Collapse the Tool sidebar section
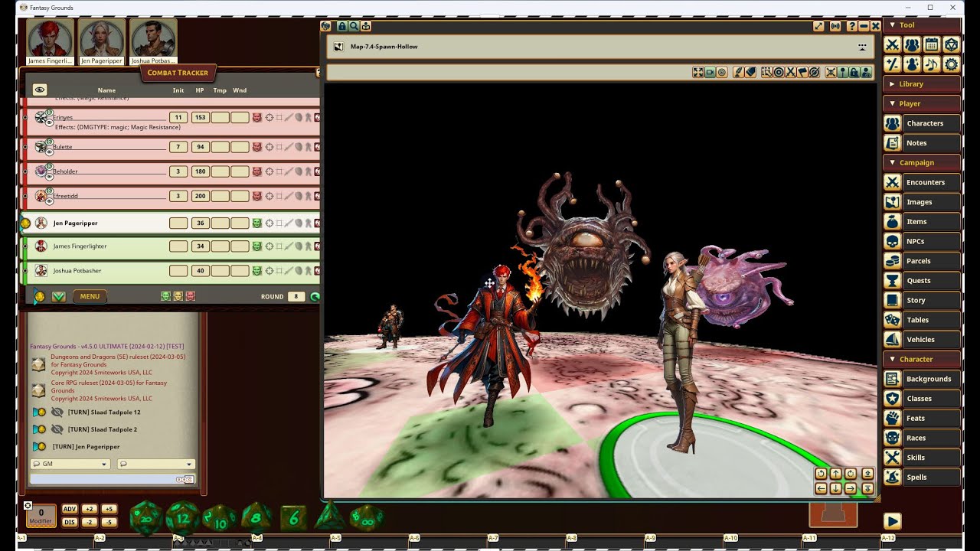This screenshot has height=551, width=980. pos(922,25)
